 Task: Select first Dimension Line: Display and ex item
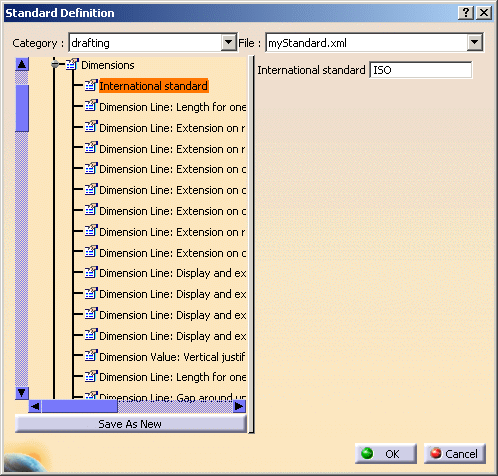173,273
